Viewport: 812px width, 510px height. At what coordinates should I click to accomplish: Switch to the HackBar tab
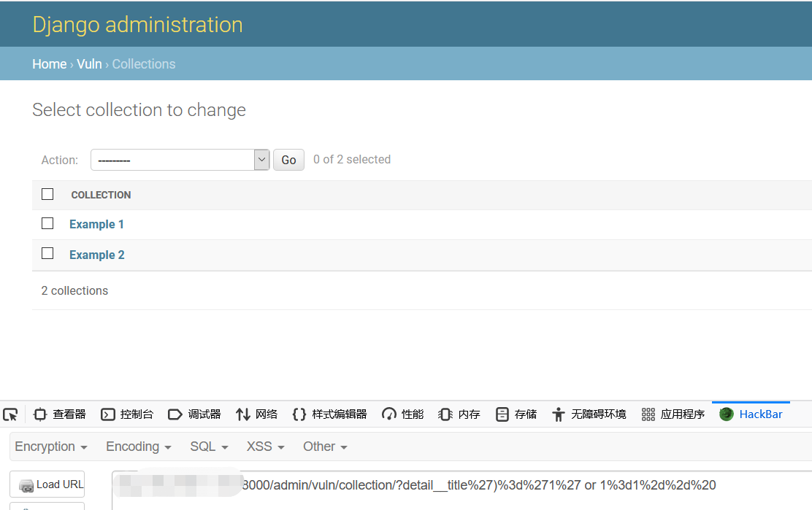751,414
